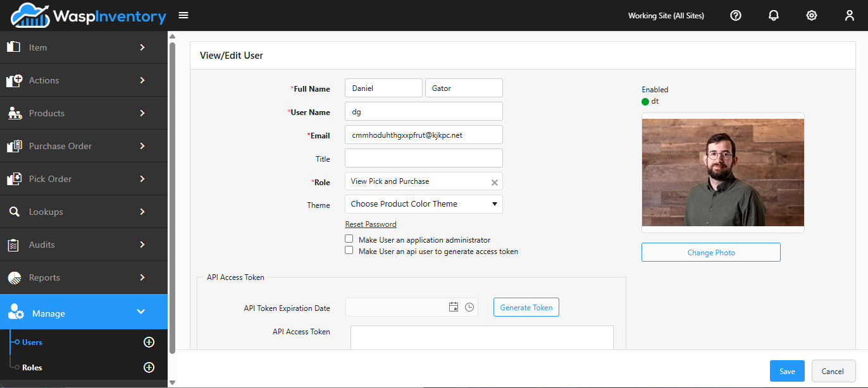Click the Audits clipboard icon

pyautogui.click(x=13, y=245)
